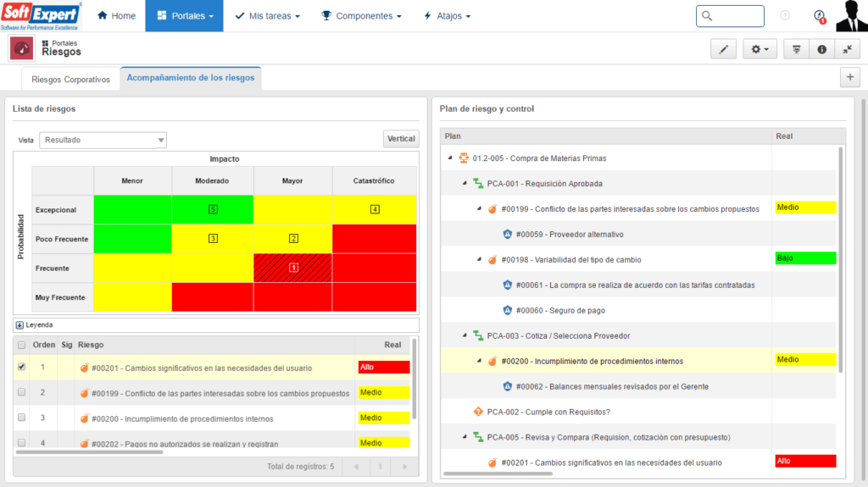The height and width of the screenshot is (487, 868).
Task: Click the Vertical button
Action: [x=401, y=139]
